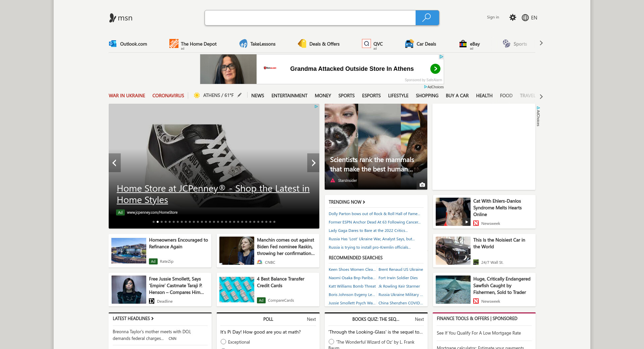Image resolution: width=644 pixels, height=349 pixels.
Task: Switch to the MONEY section
Action: (323, 96)
